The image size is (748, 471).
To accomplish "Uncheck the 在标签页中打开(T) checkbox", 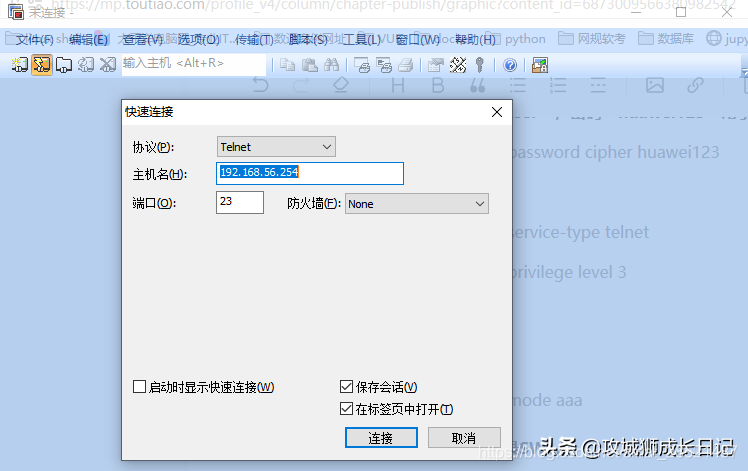I will 346,408.
